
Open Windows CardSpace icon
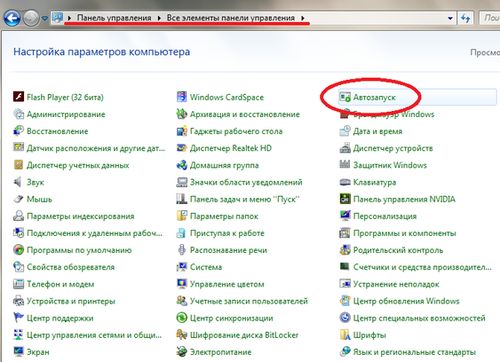182,97
